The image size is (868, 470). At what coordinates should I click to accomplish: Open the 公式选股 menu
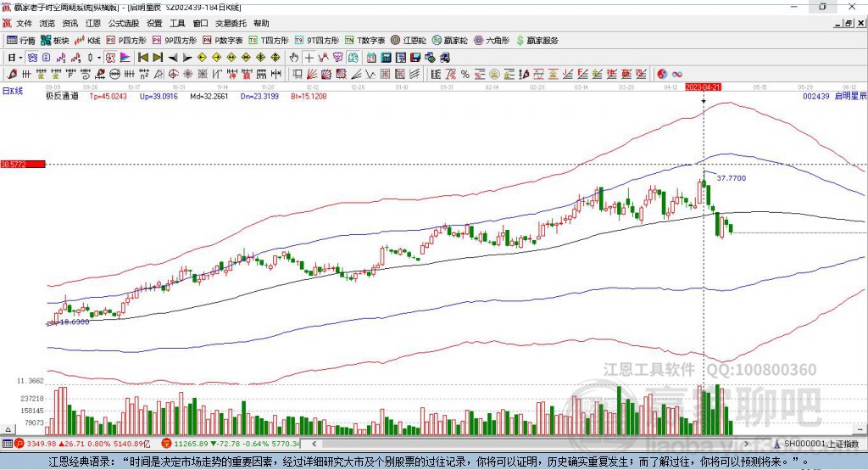tap(124, 23)
